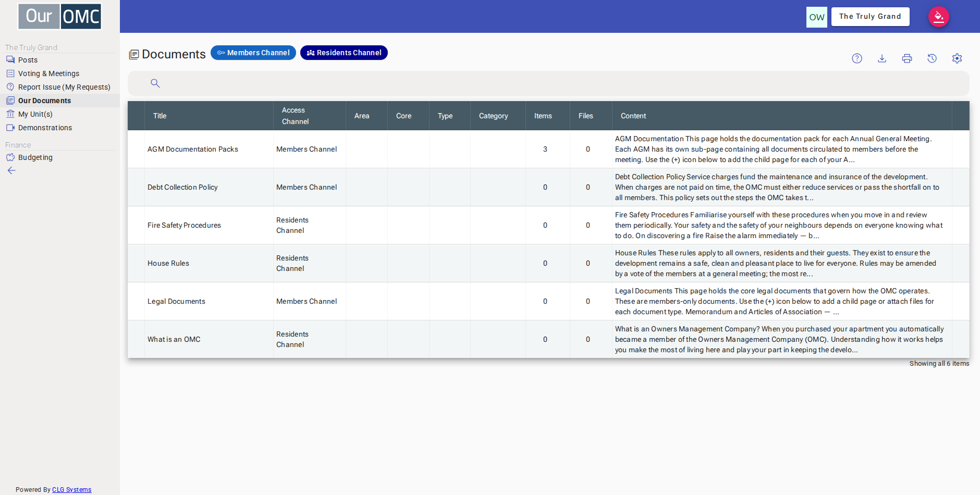Screen dimensions: 980x495
Task: Open the Our Documents menu item
Action: (x=60, y=101)
